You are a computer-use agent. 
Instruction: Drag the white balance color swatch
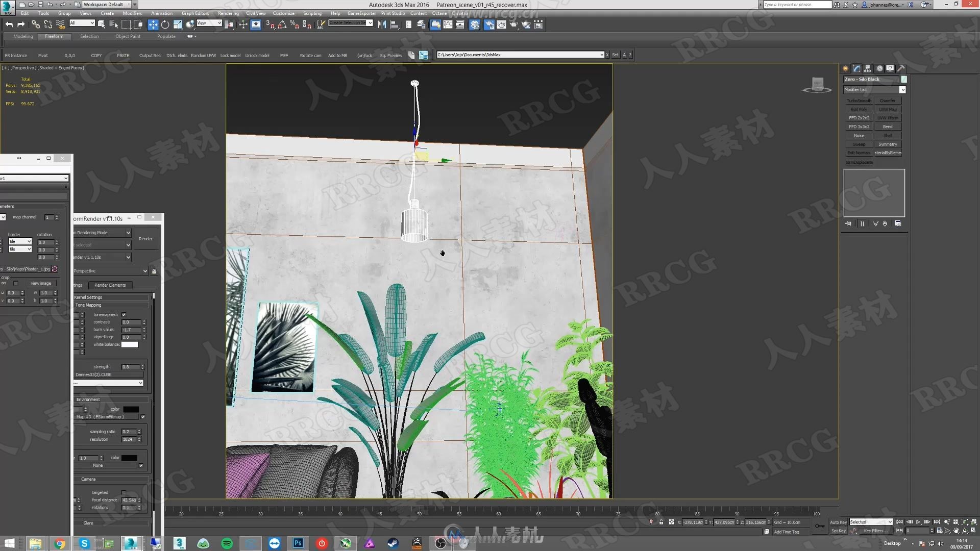pyautogui.click(x=130, y=344)
